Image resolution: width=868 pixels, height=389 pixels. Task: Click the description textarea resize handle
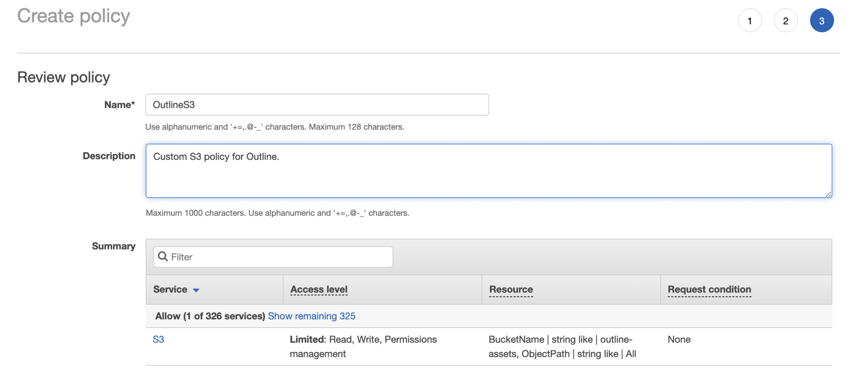(x=828, y=194)
